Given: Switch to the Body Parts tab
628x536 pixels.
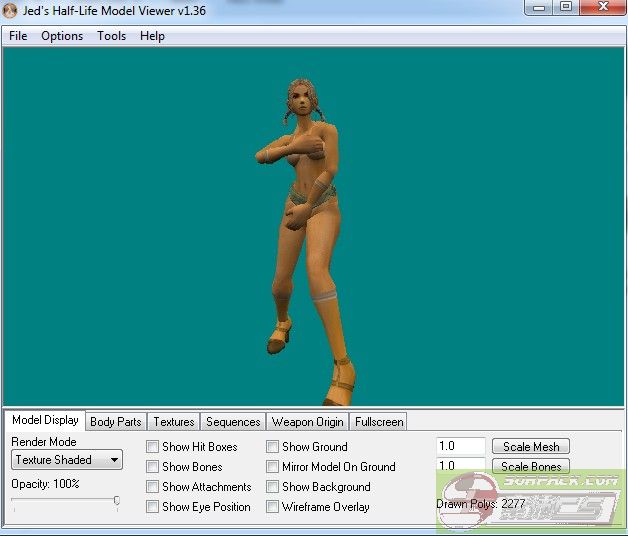Looking at the screenshot, I should click(x=116, y=422).
